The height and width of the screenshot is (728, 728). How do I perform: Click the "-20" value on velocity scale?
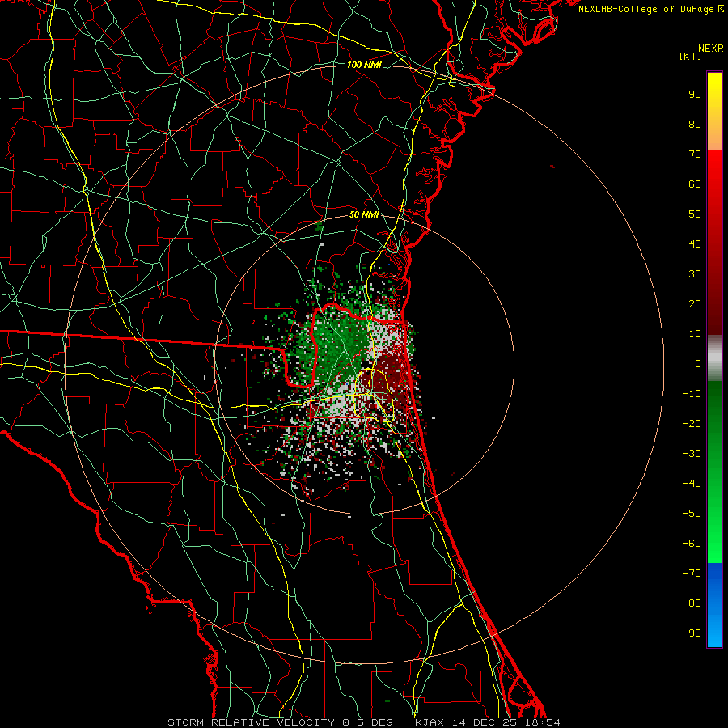click(x=692, y=423)
